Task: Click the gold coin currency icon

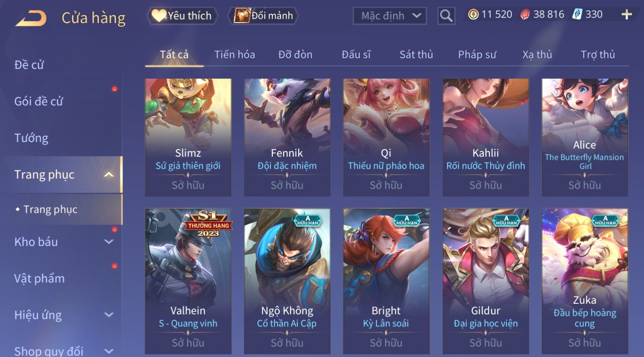Action: pyautogui.click(x=473, y=15)
